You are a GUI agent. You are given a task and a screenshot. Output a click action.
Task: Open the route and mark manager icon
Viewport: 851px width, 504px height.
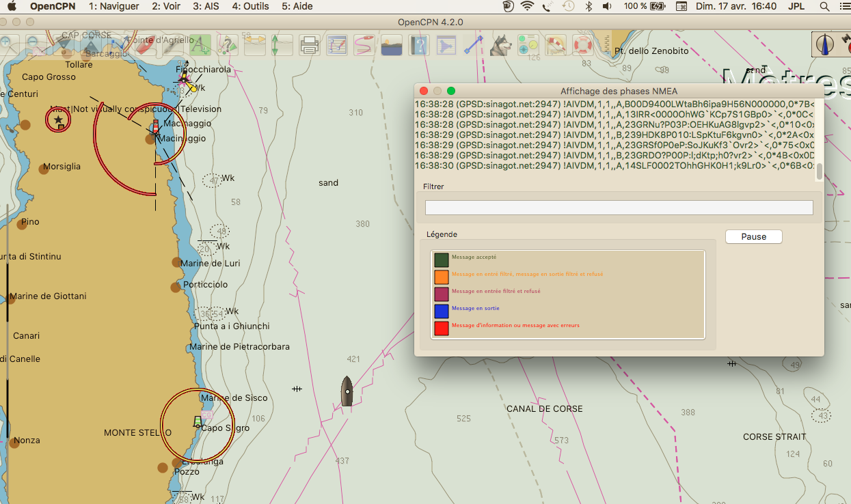point(337,45)
